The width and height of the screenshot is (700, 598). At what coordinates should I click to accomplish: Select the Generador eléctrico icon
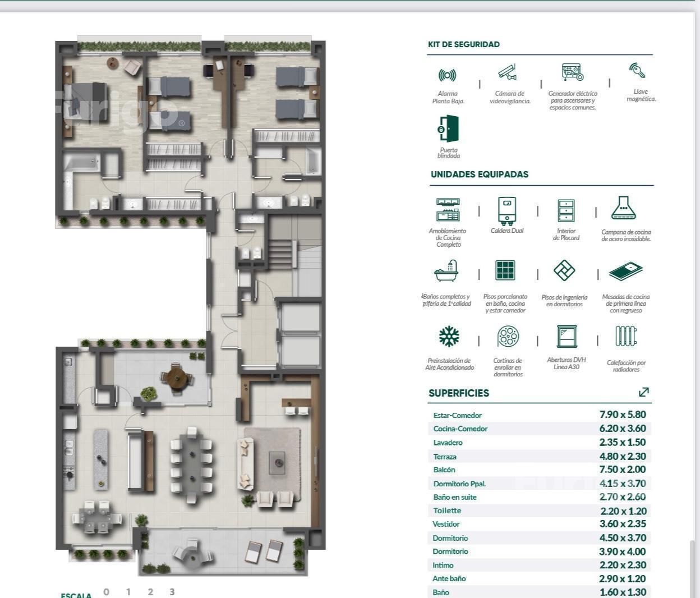click(x=572, y=72)
